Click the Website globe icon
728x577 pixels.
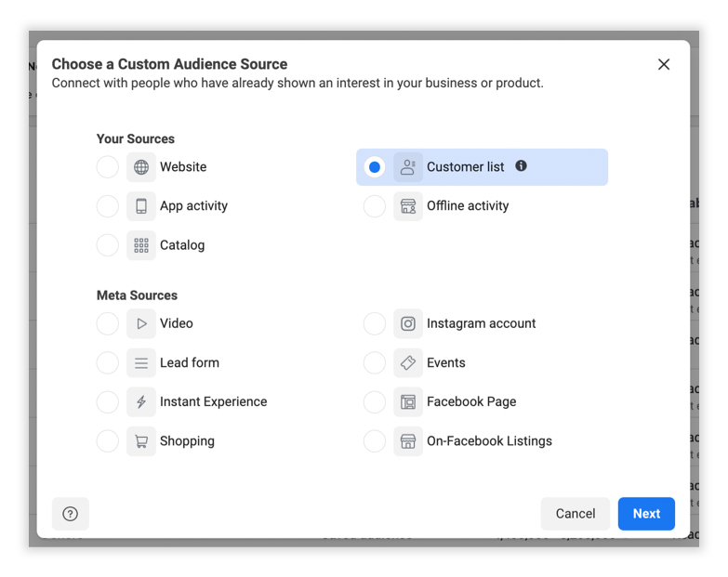[x=141, y=167]
